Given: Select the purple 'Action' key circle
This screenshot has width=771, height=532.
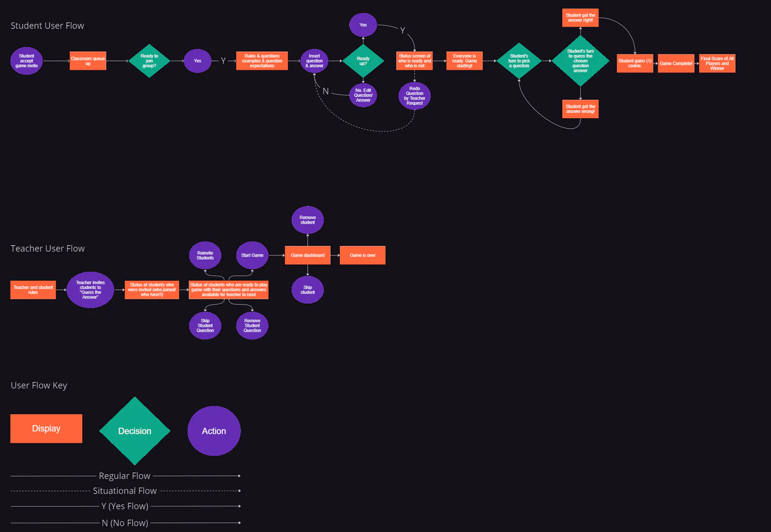Looking at the screenshot, I should pos(214,431).
